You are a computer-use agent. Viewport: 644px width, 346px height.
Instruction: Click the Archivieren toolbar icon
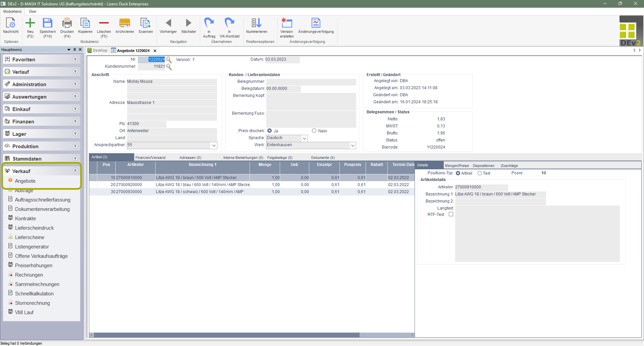[124, 23]
